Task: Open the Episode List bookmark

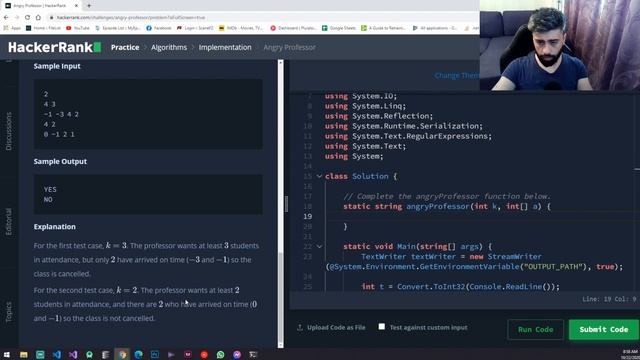Action: [x=118, y=28]
